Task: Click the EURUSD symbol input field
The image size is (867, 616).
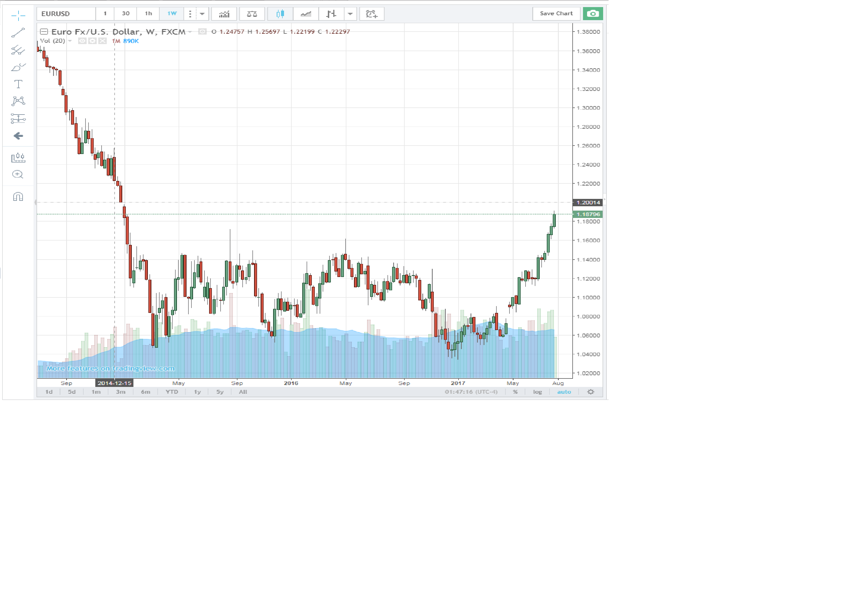Action: pyautogui.click(x=66, y=14)
